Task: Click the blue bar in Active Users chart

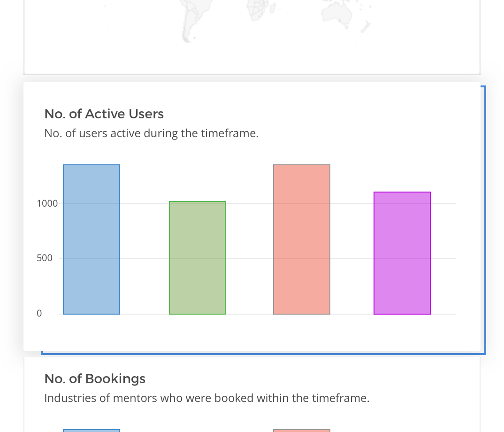Action: click(92, 239)
